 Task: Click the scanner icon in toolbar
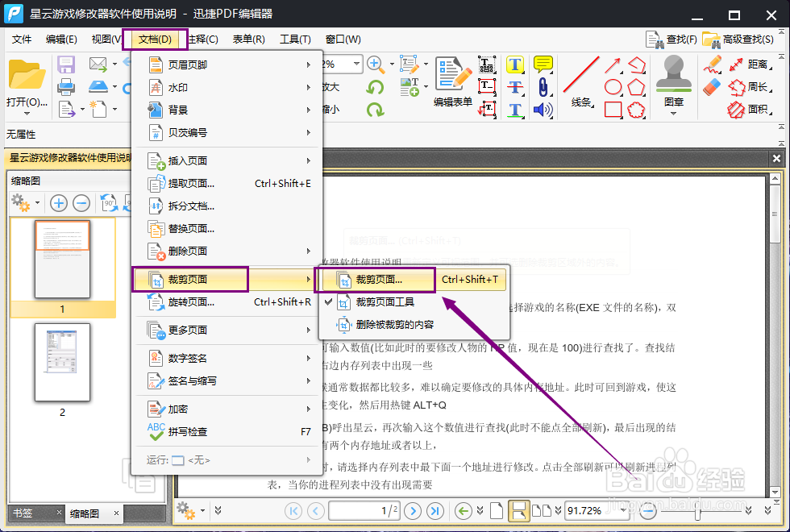click(x=98, y=86)
